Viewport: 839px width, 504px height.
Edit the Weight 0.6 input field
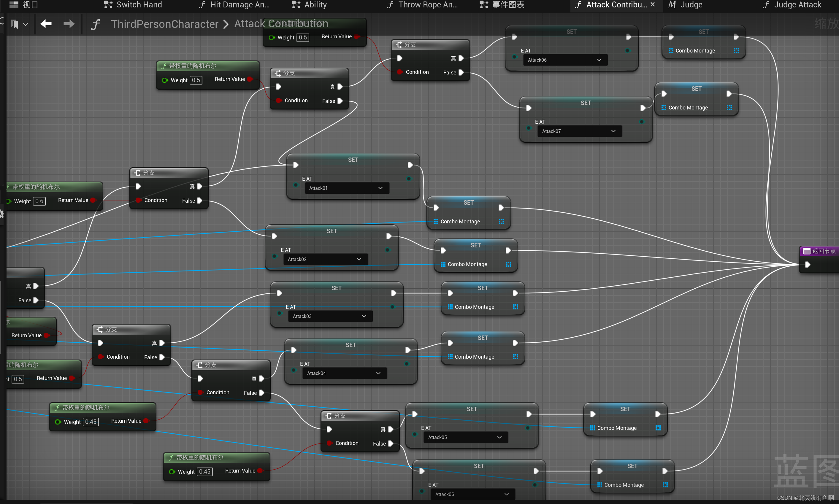[x=39, y=201]
